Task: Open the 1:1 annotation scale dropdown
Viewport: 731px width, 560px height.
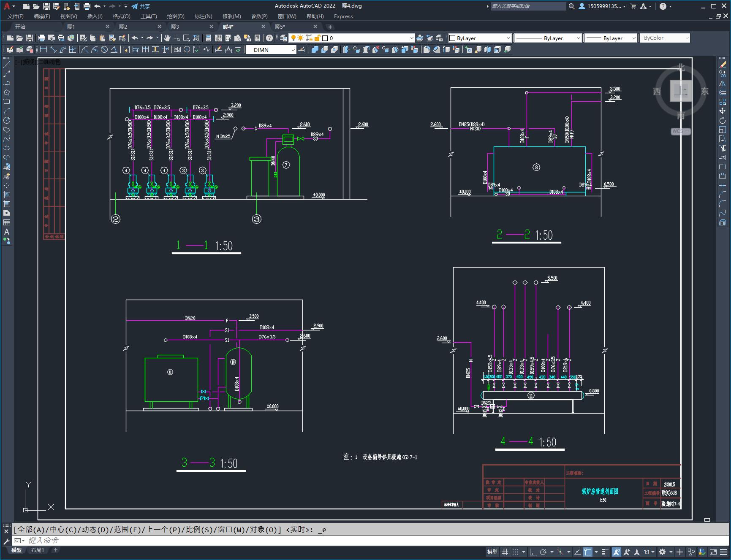Action: 649,552
